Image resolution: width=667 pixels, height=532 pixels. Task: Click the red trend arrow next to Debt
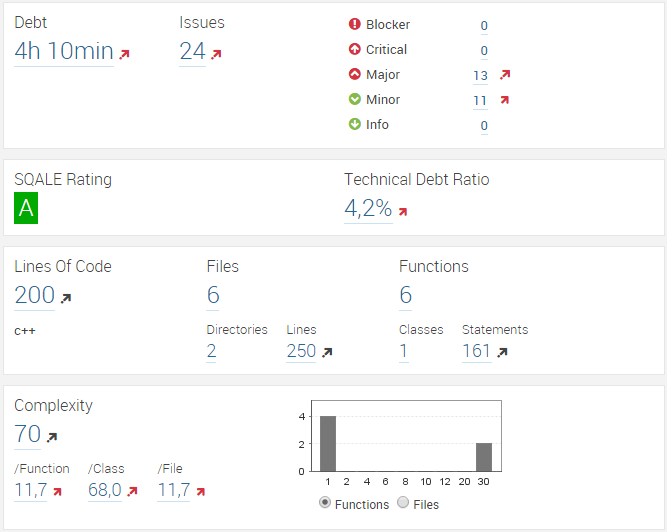pyautogui.click(x=124, y=54)
